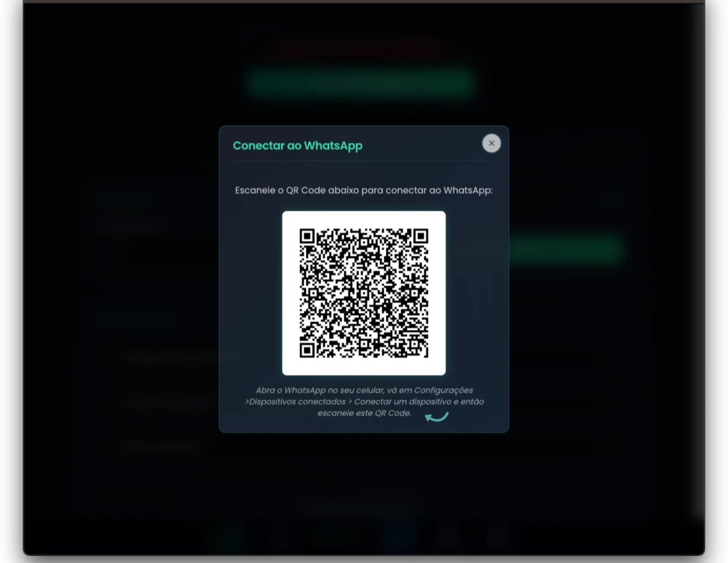Click the QR code's top-right finder square
Viewport: 728px width, 563px height.
420,237
